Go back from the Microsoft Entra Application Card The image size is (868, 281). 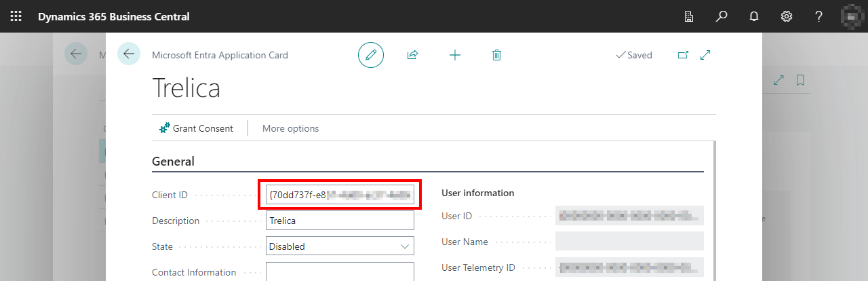(129, 54)
